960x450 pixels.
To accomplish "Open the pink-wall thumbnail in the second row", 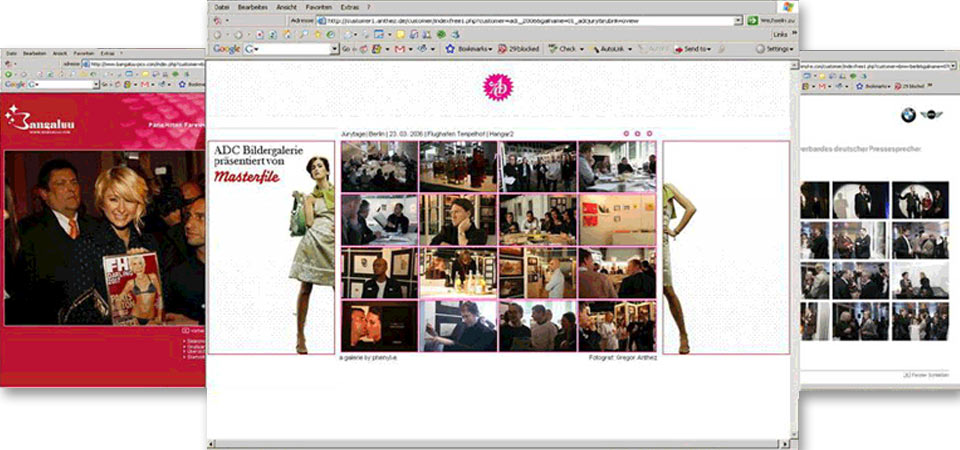I will [617, 219].
